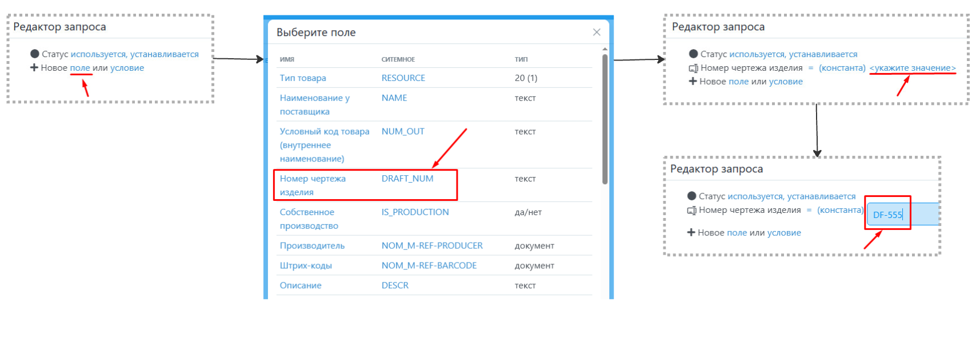Click the scroll-up arrow in the field list
Viewport: 980px width, 339px height.
[x=605, y=50]
